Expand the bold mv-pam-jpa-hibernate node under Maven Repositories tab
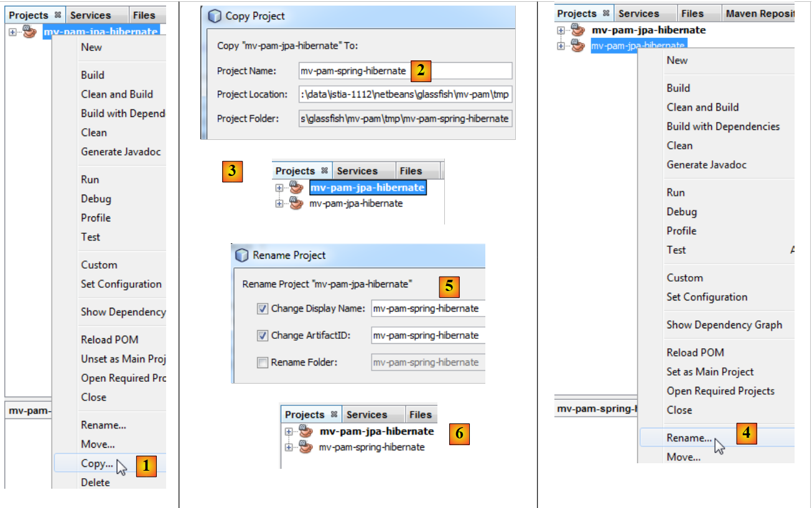The height and width of the screenshot is (508, 812). [561, 30]
